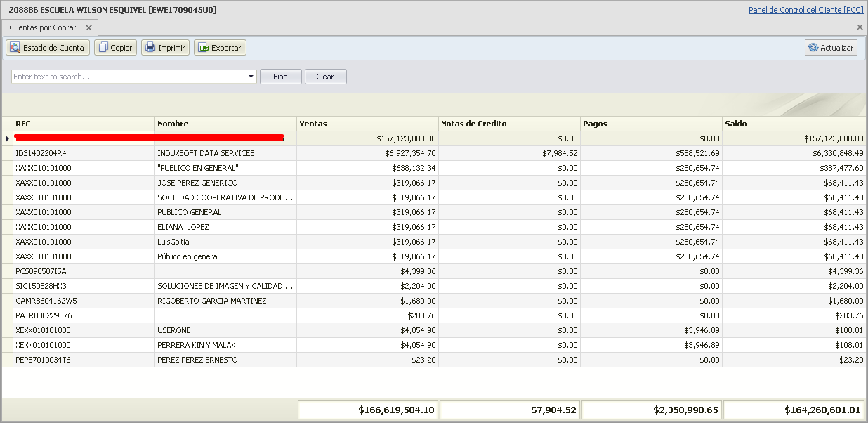The width and height of the screenshot is (868, 423).
Task: Select the current row indicator arrow
Action: click(x=7, y=138)
